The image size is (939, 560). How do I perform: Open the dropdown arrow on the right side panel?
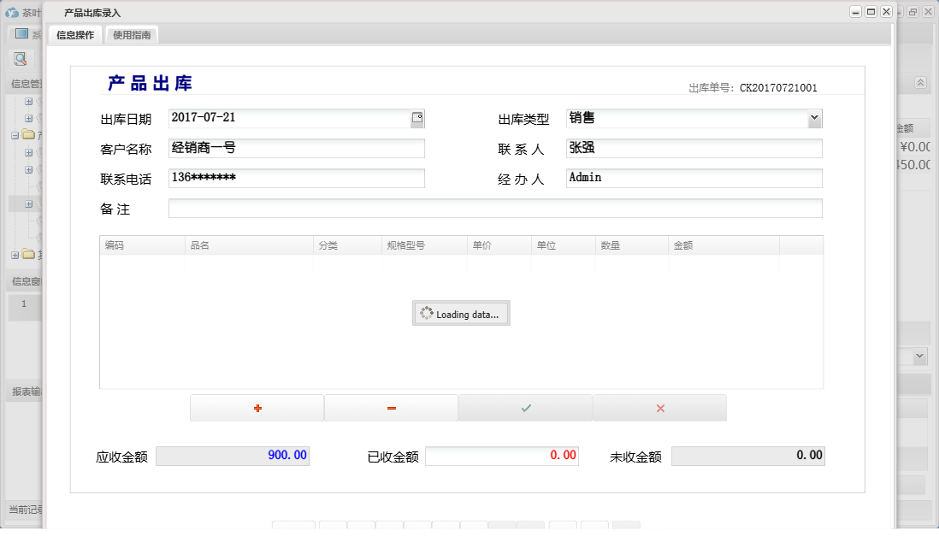click(919, 356)
